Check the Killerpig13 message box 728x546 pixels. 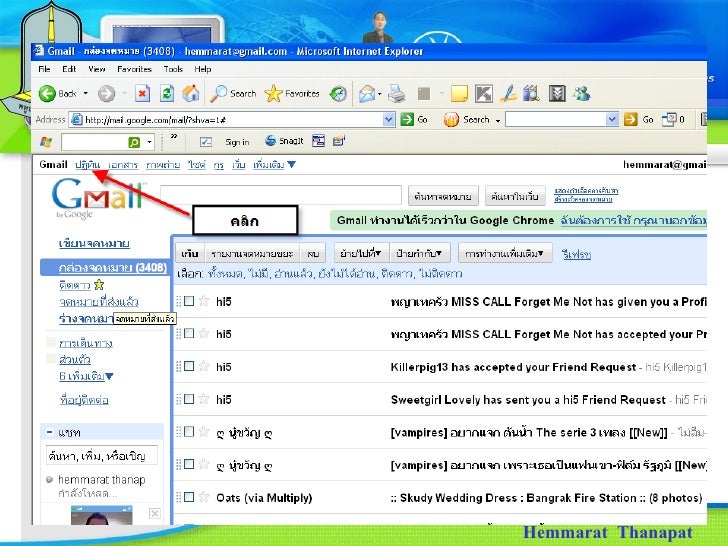pos(189,366)
